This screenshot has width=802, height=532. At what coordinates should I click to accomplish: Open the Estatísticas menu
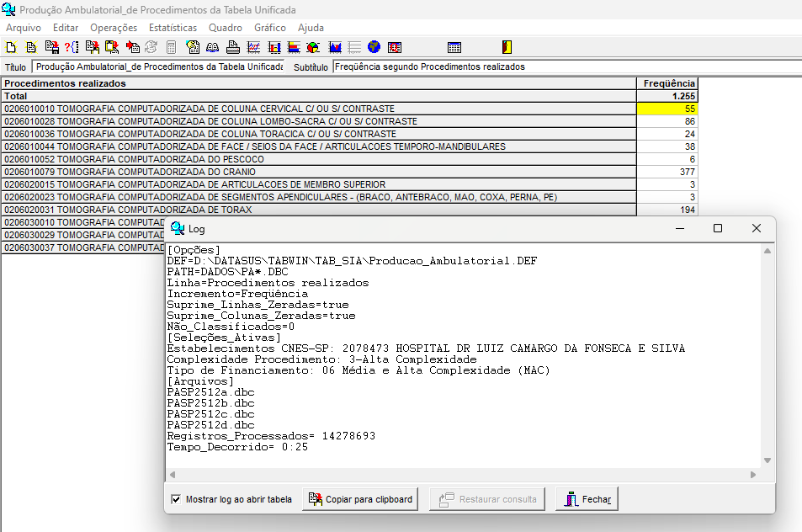[x=173, y=28]
